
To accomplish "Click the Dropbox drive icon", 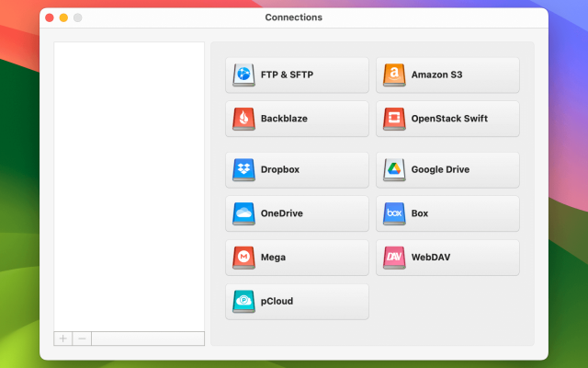I will click(x=243, y=169).
